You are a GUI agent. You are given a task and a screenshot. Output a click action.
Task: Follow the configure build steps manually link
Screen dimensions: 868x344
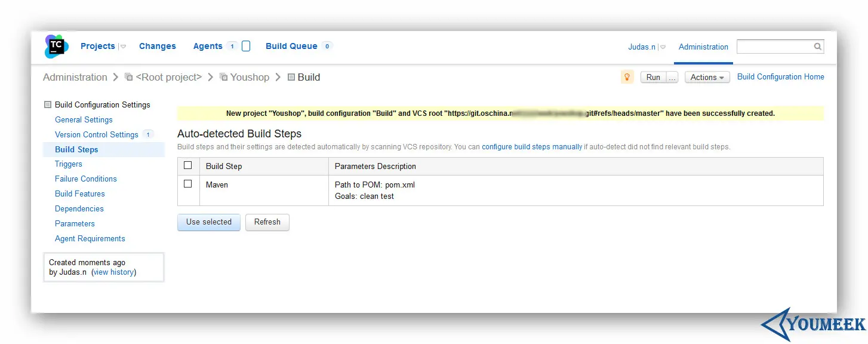pyautogui.click(x=532, y=146)
